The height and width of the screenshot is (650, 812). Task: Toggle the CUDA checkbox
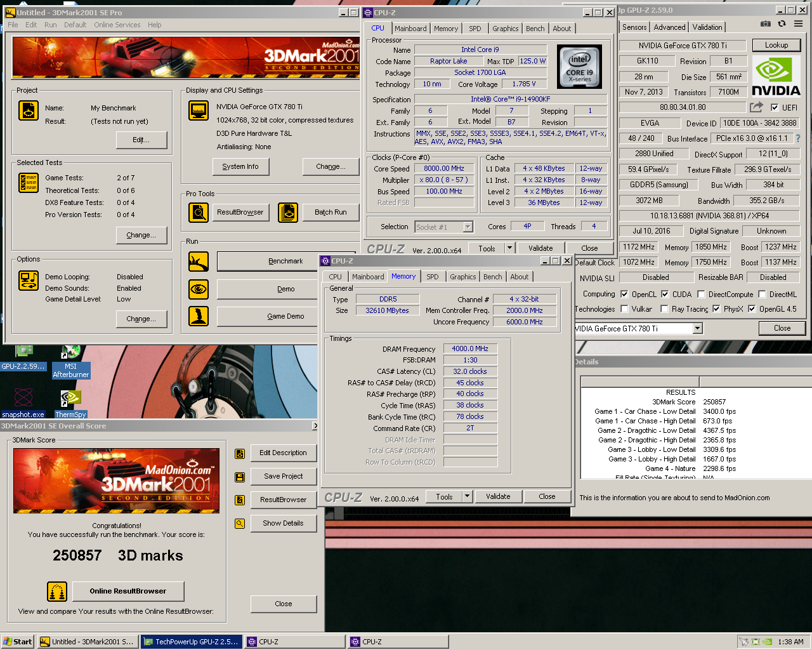click(x=665, y=295)
